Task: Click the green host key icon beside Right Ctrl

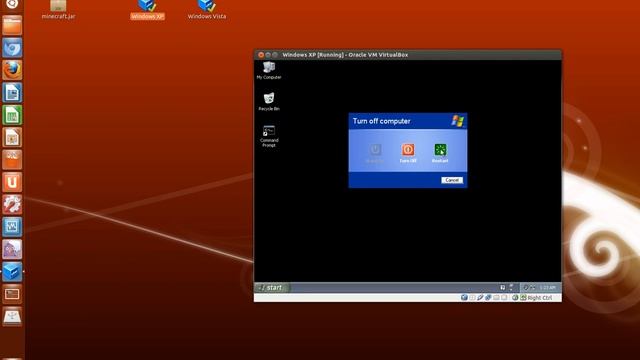Action: click(523, 298)
